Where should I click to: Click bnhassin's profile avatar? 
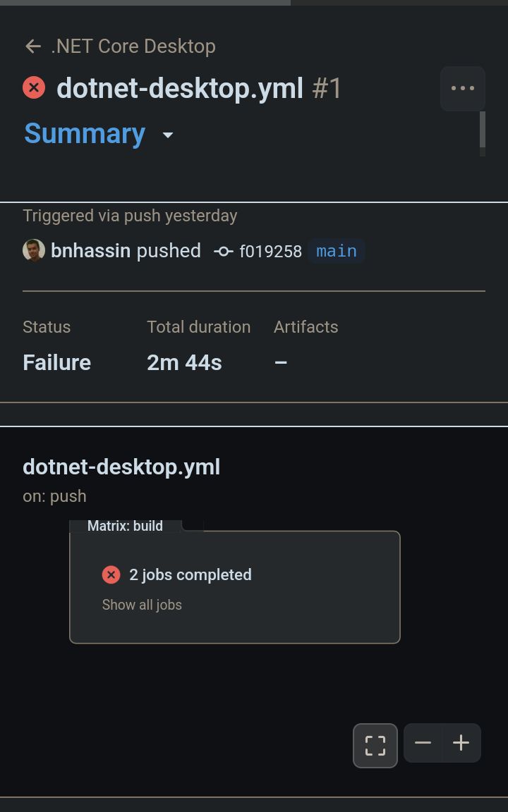(x=33, y=251)
